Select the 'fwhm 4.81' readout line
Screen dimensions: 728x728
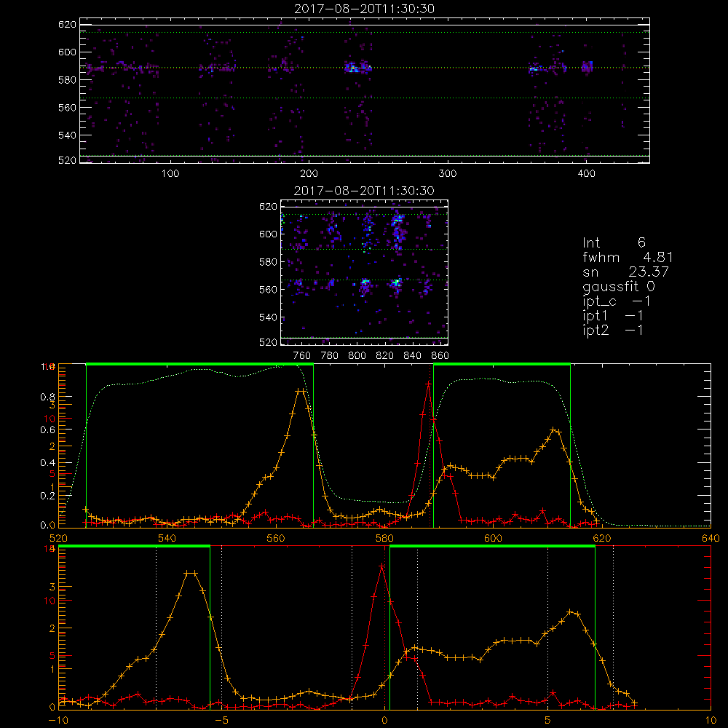click(628, 257)
